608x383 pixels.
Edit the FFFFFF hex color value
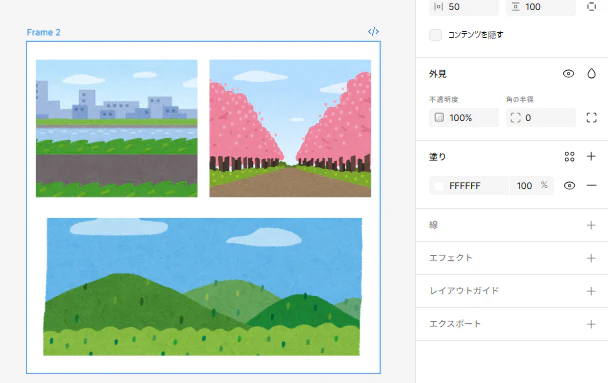tap(465, 186)
